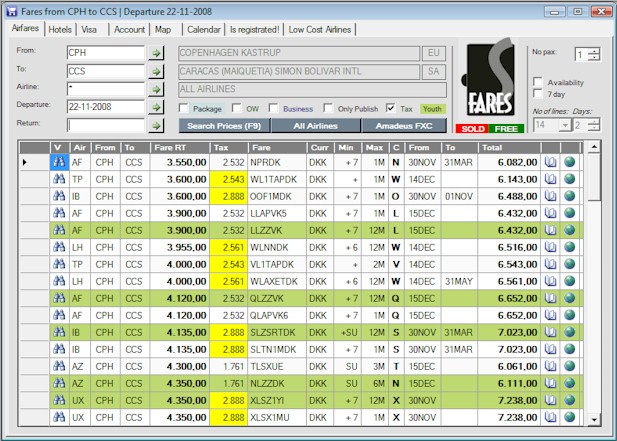Decrease the No pax stepper value

coord(594,57)
